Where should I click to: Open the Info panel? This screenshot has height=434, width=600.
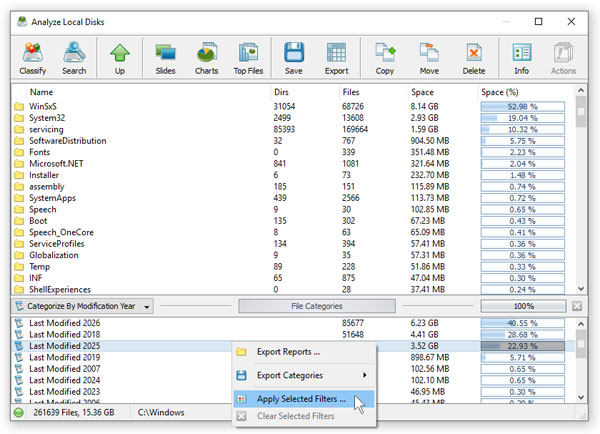pyautogui.click(x=522, y=58)
